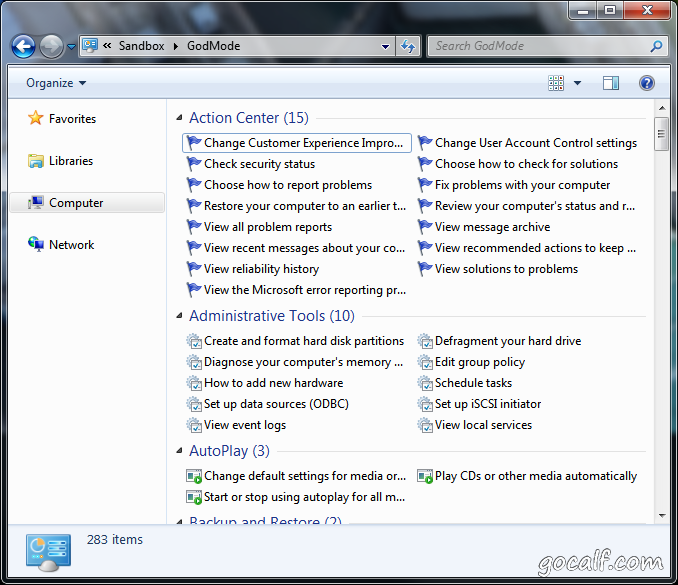Screen dimensions: 678x585
Task: Select Change Customer Experience Impro... item
Action: coord(297,143)
